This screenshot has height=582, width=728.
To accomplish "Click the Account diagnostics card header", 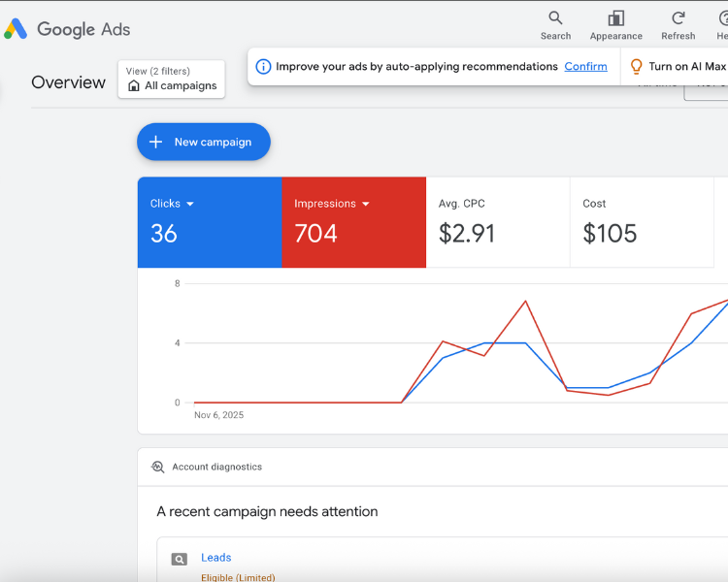I will coord(216,467).
